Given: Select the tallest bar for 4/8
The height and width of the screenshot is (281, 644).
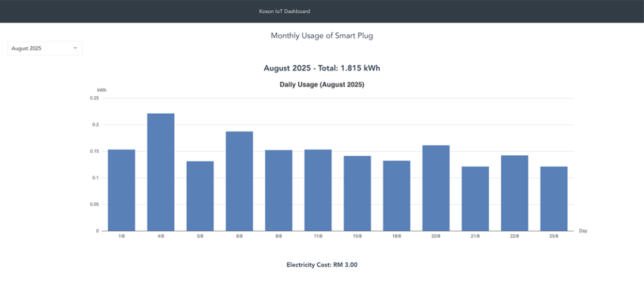Looking at the screenshot, I should pos(160,172).
